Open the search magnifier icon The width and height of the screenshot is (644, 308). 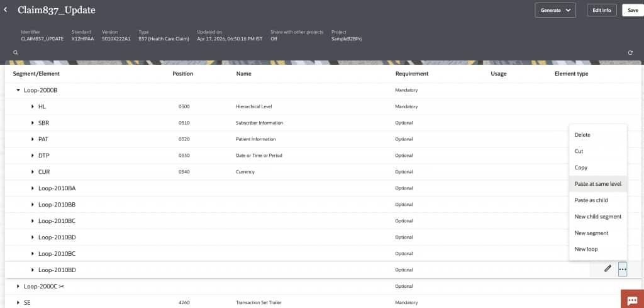(x=16, y=53)
